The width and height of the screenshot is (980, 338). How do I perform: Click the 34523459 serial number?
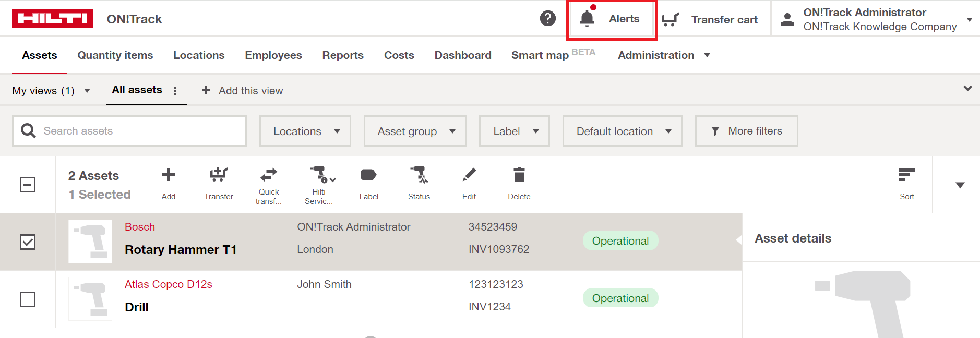click(x=493, y=227)
